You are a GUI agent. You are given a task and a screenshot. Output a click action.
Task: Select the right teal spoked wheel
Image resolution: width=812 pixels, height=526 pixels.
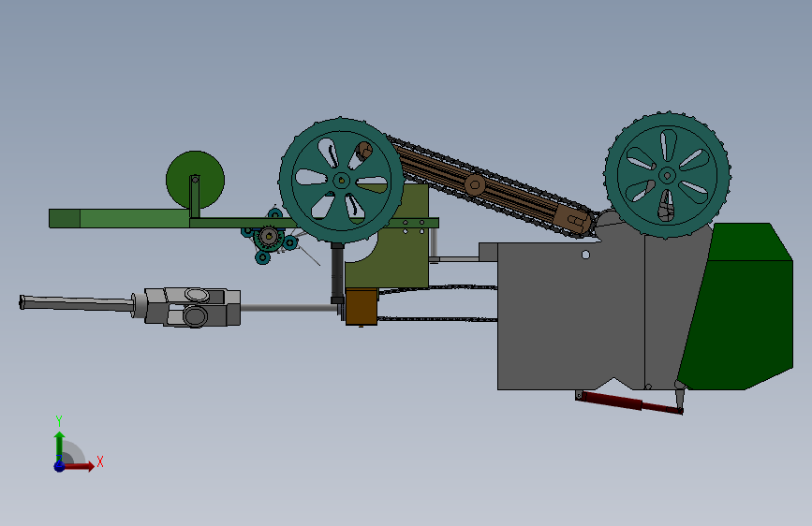click(667, 175)
